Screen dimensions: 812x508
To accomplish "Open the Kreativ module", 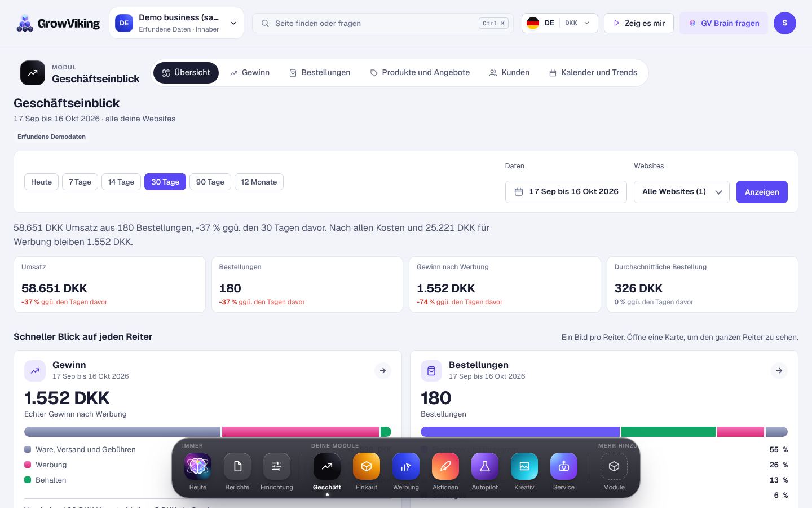I will pyautogui.click(x=524, y=467).
